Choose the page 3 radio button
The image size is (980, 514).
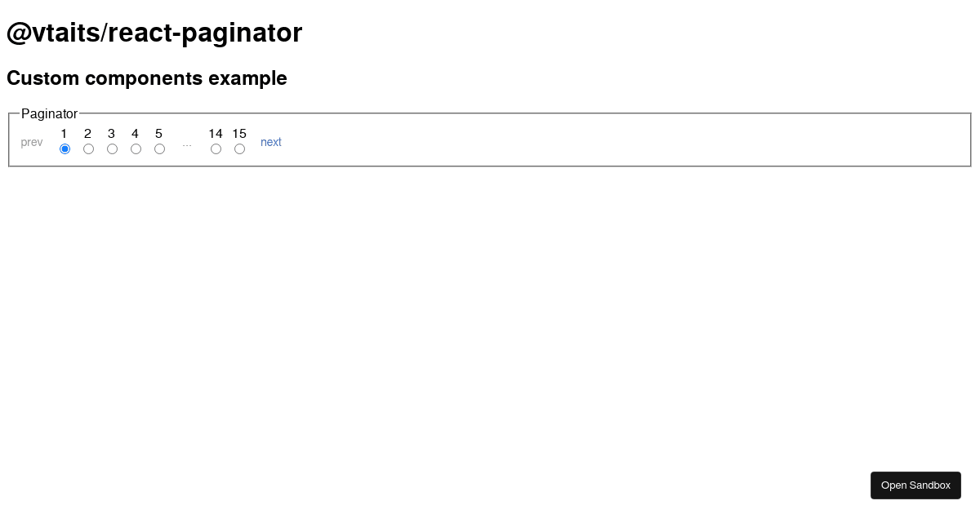112,148
